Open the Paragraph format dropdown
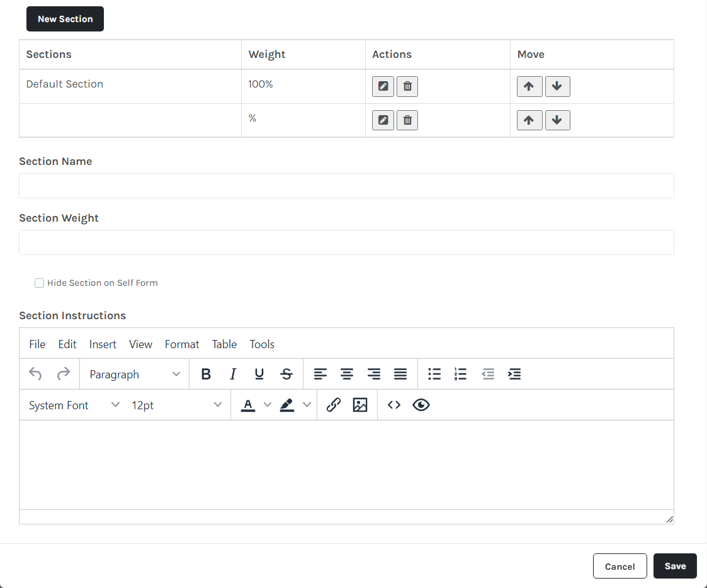Viewport: 707px width, 588px height. point(135,374)
